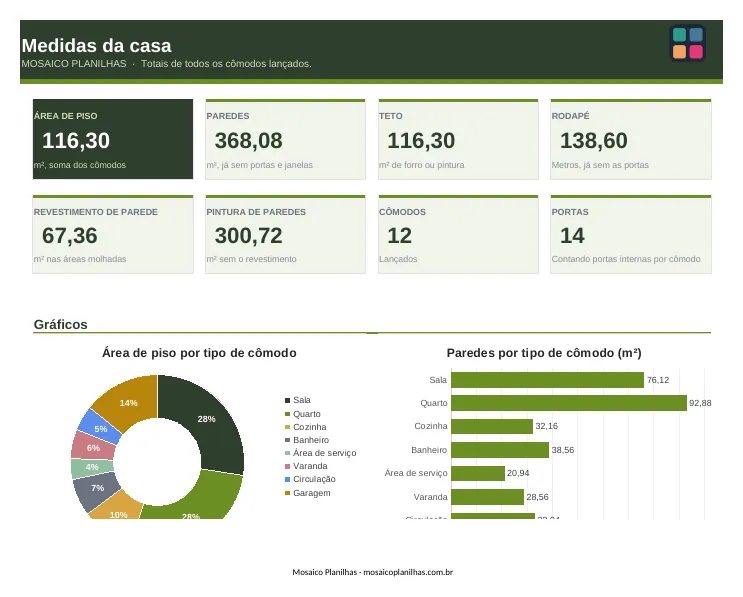The height and width of the screenshot is (597, 743).
Task: Click the Cômodos count 12
Action: coord(399,236)
